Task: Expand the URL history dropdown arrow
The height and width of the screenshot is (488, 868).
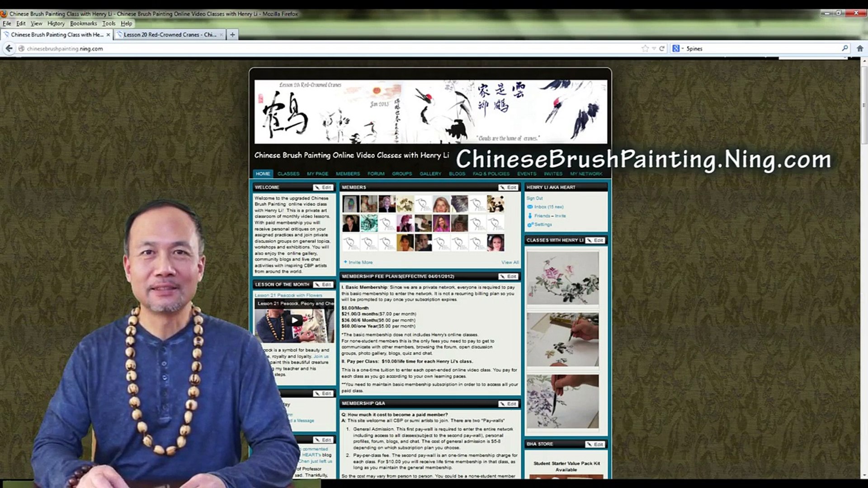Action: click(654, 48)
